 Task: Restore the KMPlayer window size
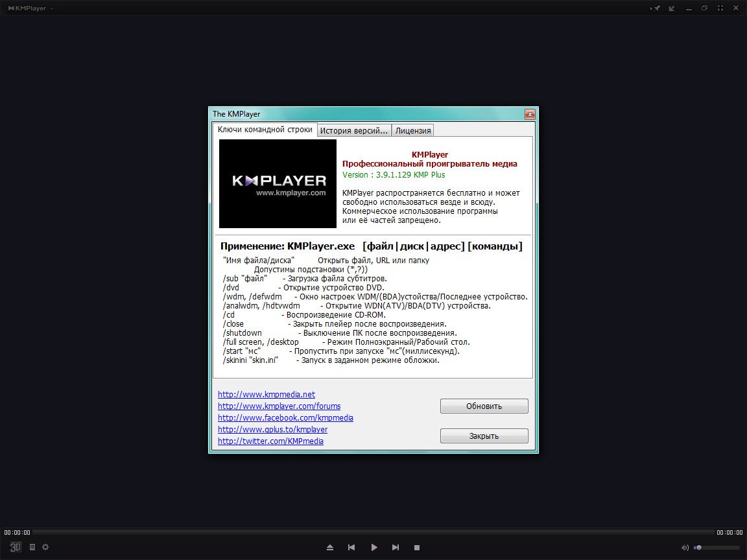pos(704,8)
